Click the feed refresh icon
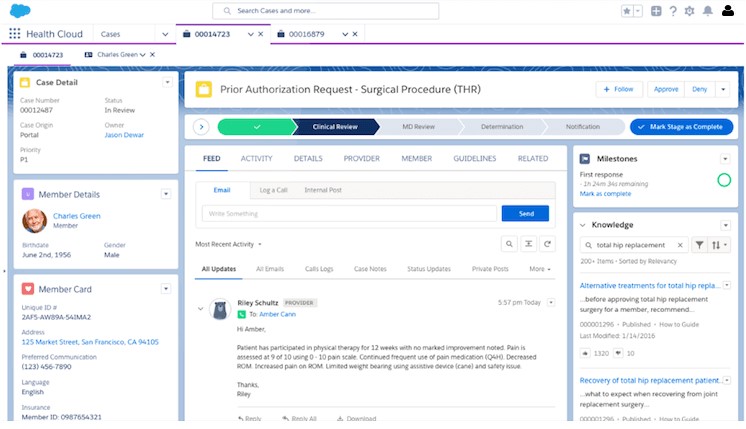This screenshot has width=746, height=429. pos(547,244)
